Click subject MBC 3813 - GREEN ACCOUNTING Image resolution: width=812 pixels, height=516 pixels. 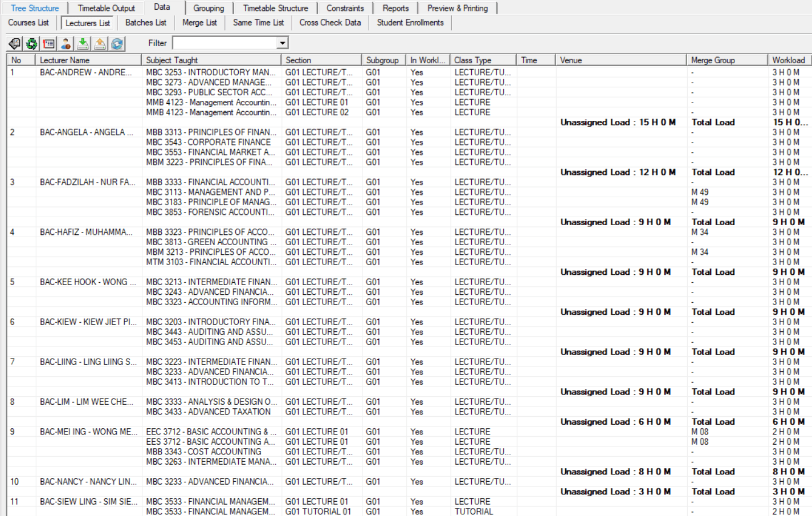point(211,242)
